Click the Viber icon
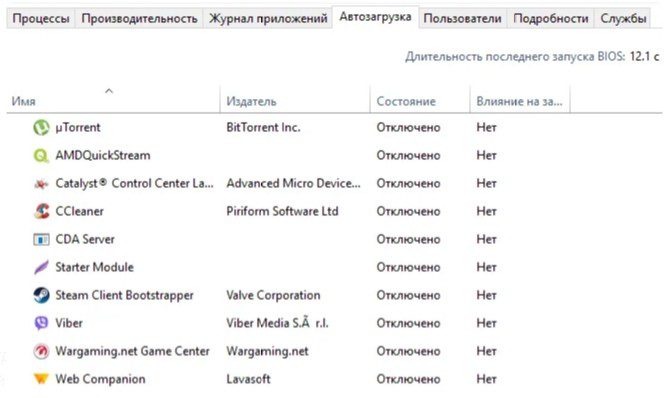Screen dimensions: 664x398 [41, 323]
